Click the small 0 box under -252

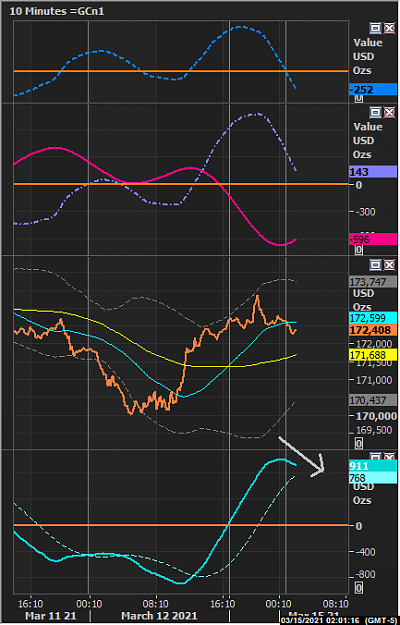tap(359, 98)
